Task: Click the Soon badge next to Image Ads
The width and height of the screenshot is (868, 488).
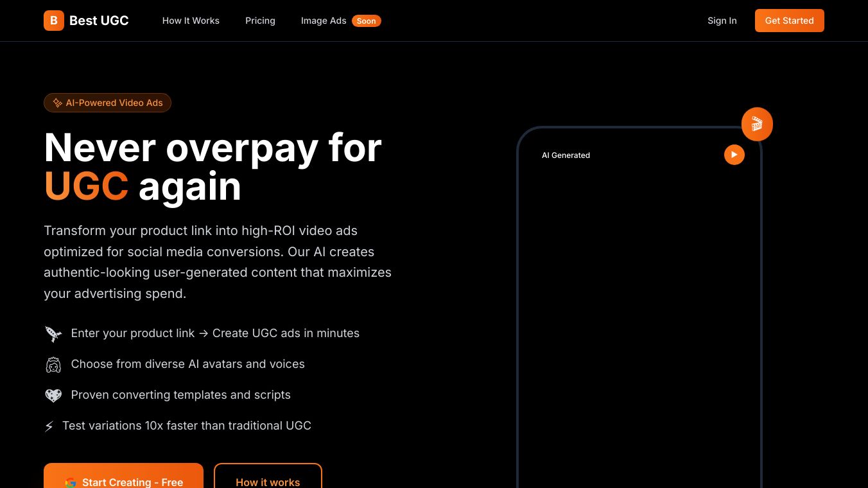Action: (367, 21)
